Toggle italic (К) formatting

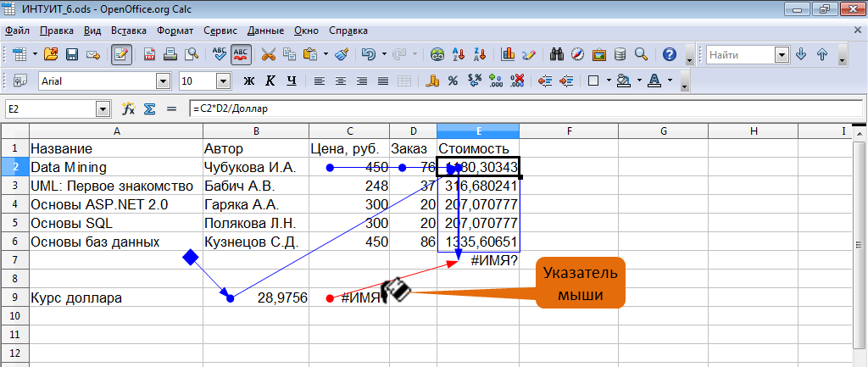(x=270, y=81)
